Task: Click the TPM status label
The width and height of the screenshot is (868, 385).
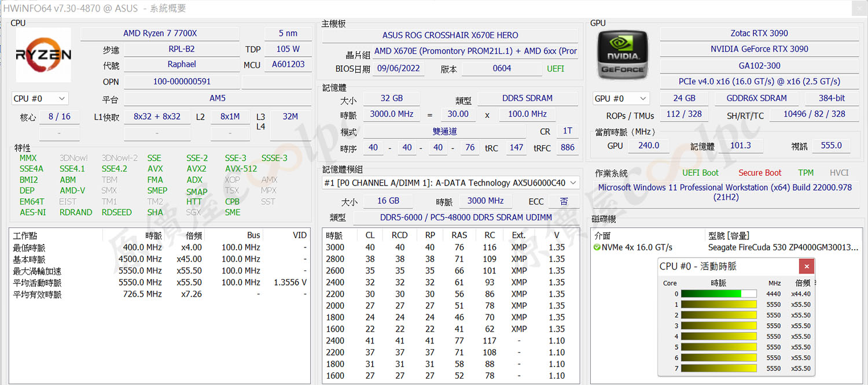Action: (x=806, y=173)
